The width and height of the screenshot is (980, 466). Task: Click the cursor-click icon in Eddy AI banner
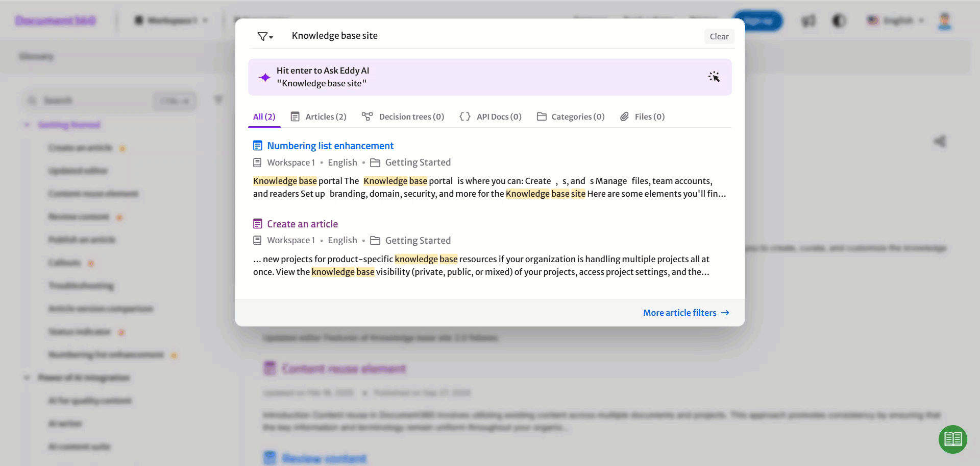[714, 77]
